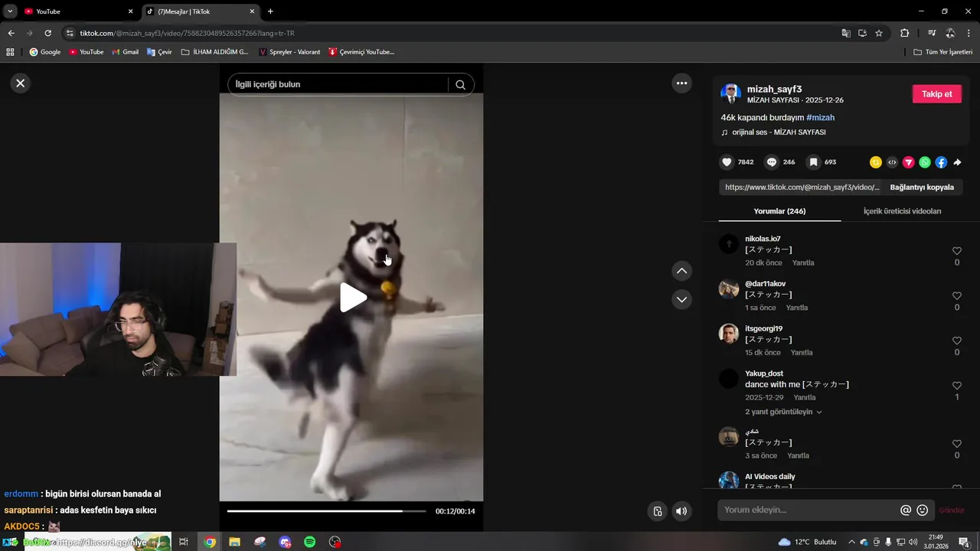Open emoji picker in comment box
This screenshot has width=980, height=551.
click(923, 510)
